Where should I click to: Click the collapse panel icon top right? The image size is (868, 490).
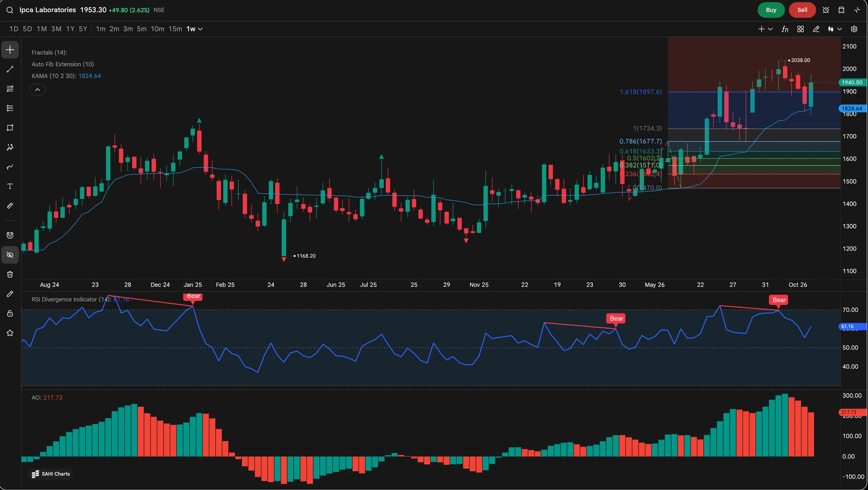click(857, 10)
